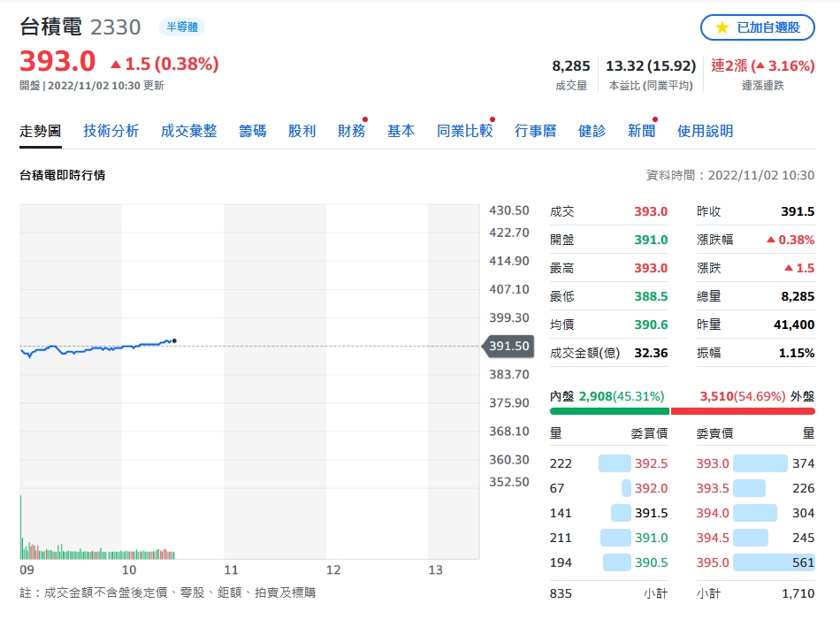
Task: Click the 連2漲 streak indicator
Action: 763,65
